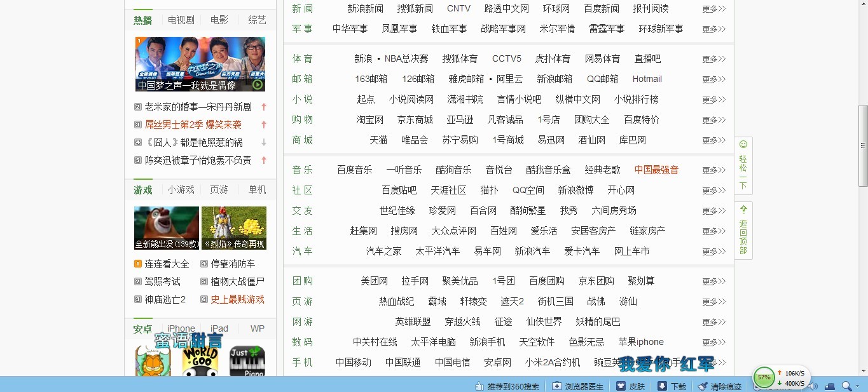
Task: Switch to the 单机 tab
Action: pos(258,190)
